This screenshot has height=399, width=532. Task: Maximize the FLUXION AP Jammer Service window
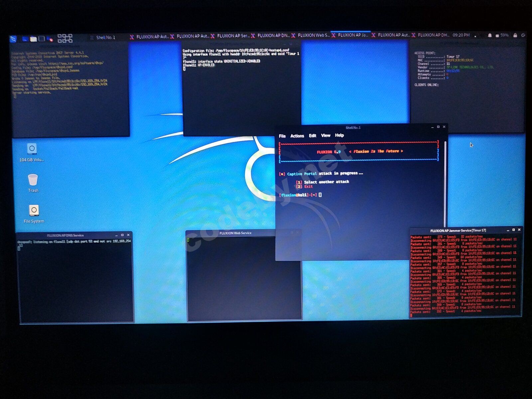pos(514,230)
